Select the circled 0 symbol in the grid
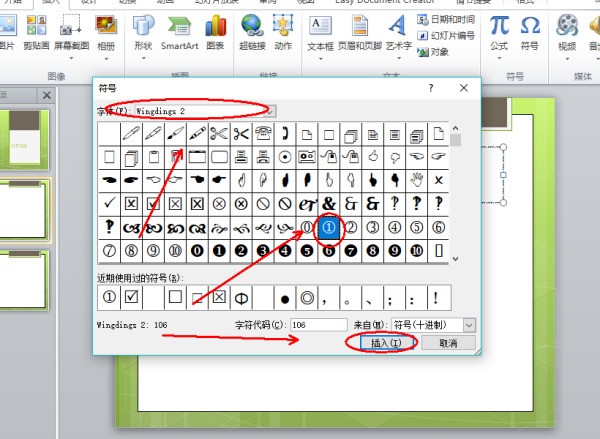The height and width of the screenshot is (439, 600). click(307, 228)
